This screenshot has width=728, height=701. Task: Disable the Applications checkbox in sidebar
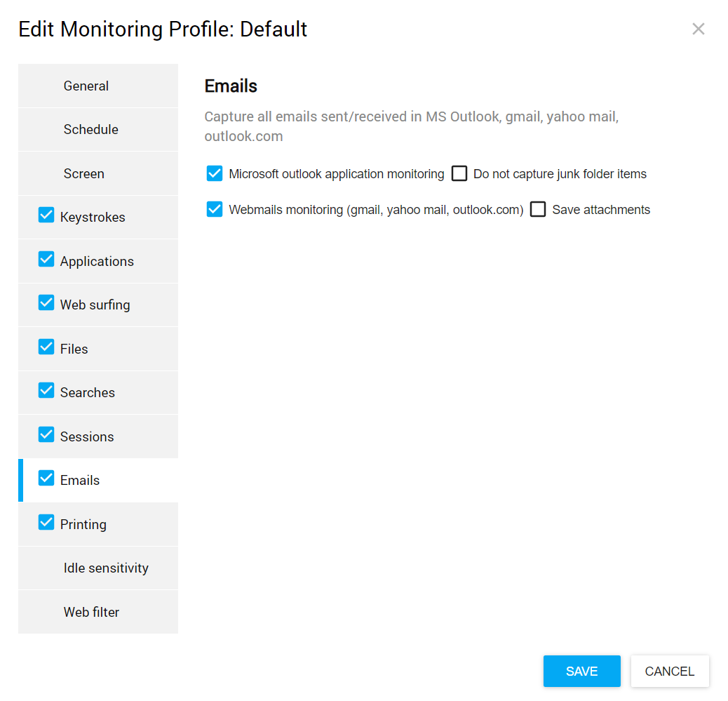coord(46,260)
